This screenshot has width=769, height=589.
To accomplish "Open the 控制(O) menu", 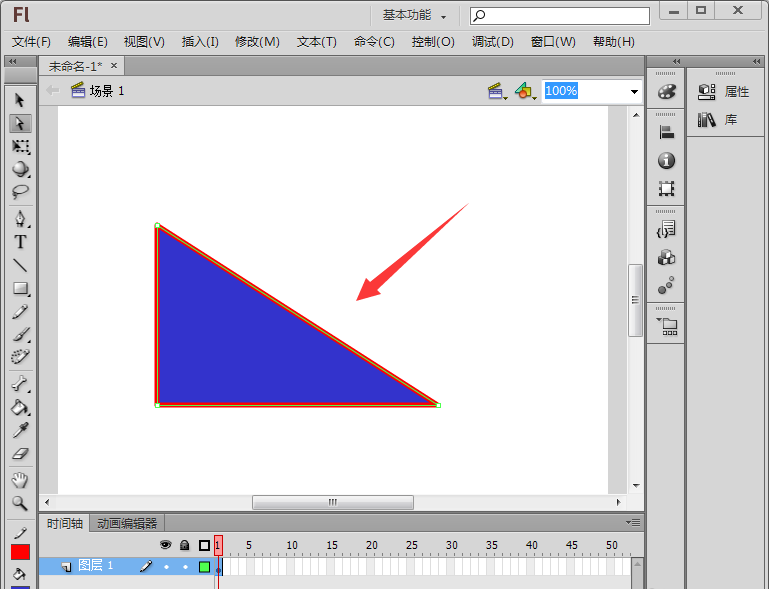I will (x=433, y=42).
